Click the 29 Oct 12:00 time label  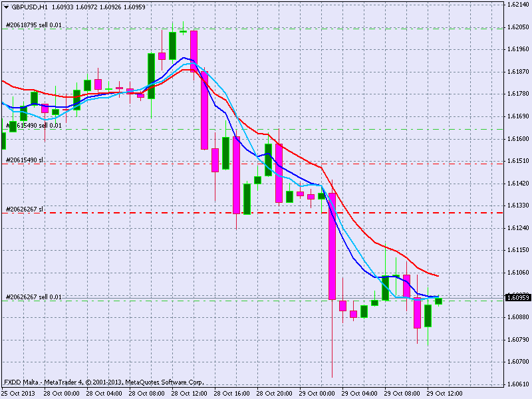tap(445, 393)
